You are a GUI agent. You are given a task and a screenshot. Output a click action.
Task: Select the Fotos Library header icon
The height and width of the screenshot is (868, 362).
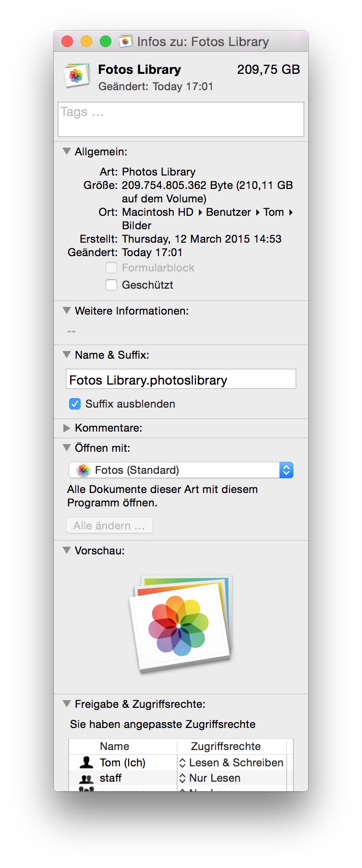click(x=76, y=76)
